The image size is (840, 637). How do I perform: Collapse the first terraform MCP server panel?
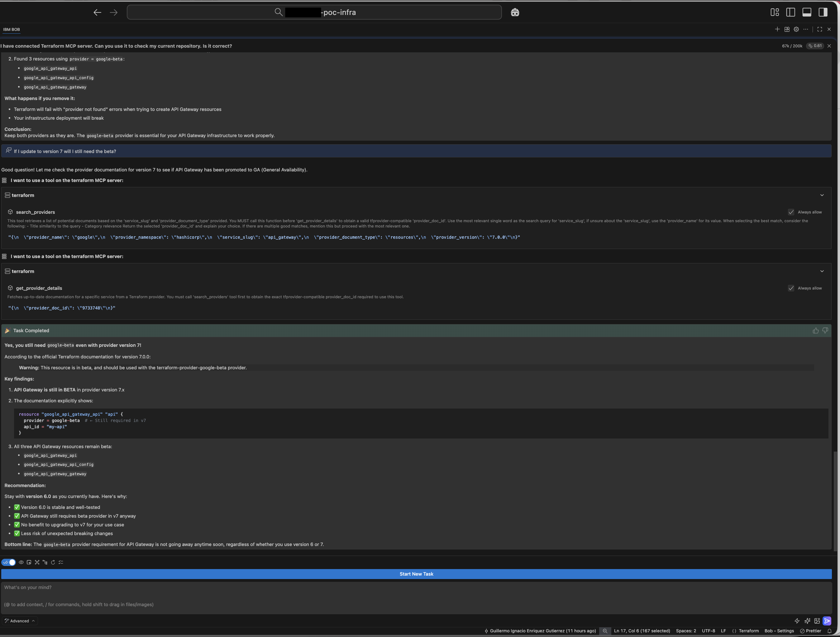coord(822,195)
